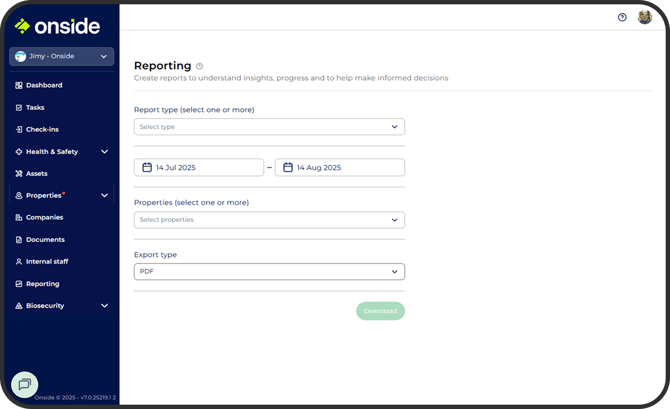Viewport: 670px width, 409px height.
Task: Go to Dashboard in sidebar
Action: click(x=44, y=85)
